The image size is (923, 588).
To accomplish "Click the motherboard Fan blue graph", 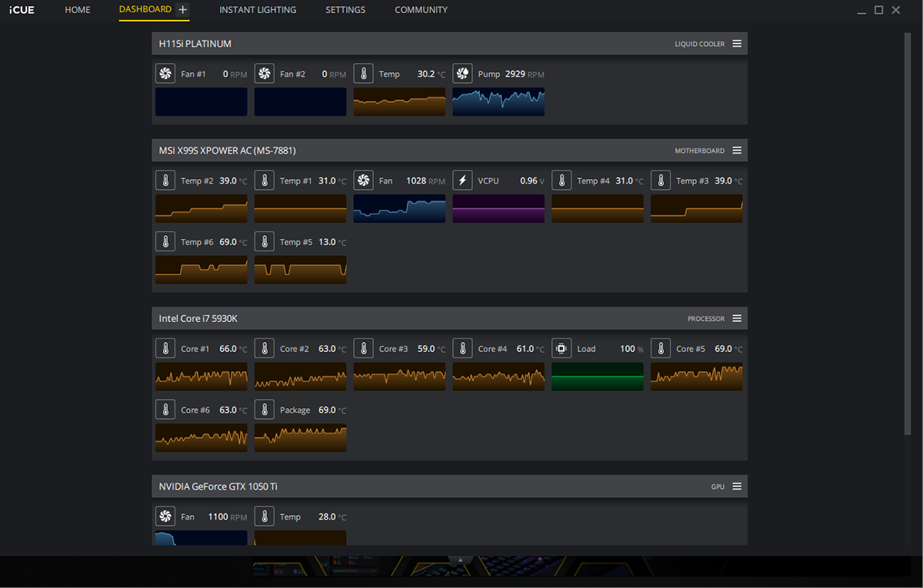I will [399, 208].
